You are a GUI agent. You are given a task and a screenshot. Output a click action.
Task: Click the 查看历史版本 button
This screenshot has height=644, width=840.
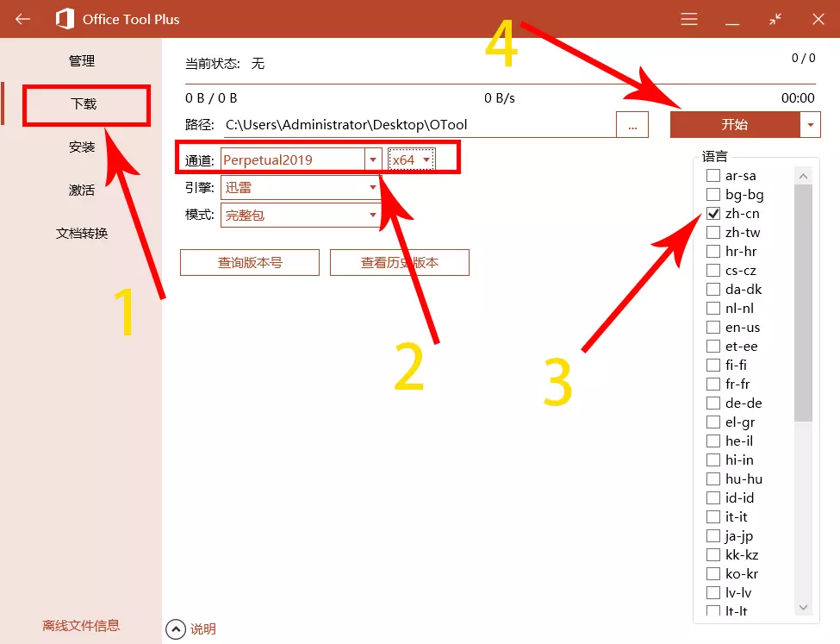coord(400,262)
